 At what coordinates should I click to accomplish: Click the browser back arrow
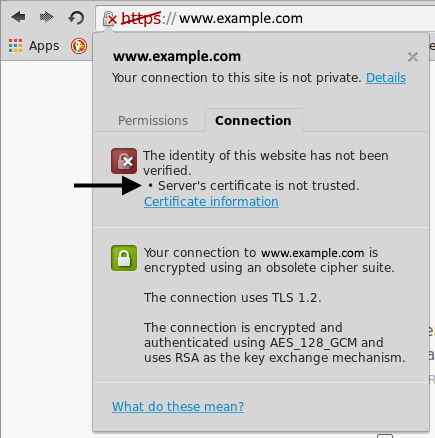pos(18,17)
